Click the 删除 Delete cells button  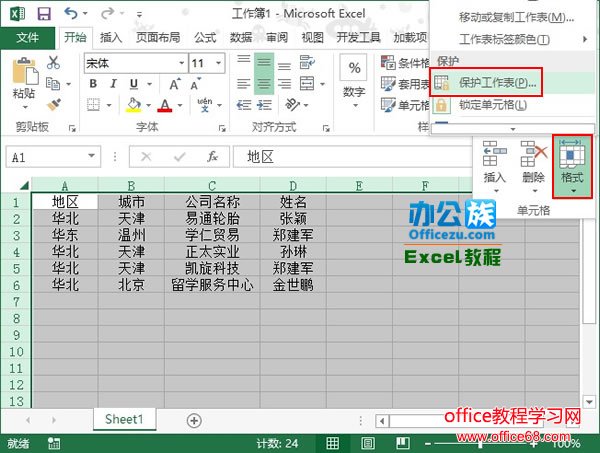533,166
